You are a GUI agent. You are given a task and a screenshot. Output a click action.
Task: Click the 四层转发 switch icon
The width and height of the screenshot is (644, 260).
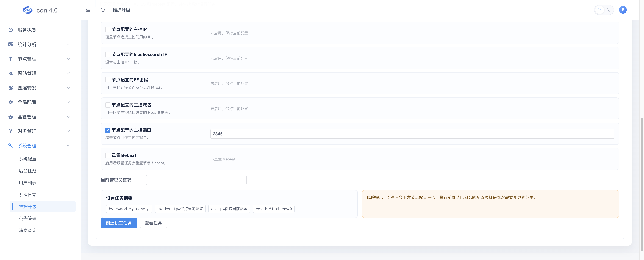pos(11,88)
